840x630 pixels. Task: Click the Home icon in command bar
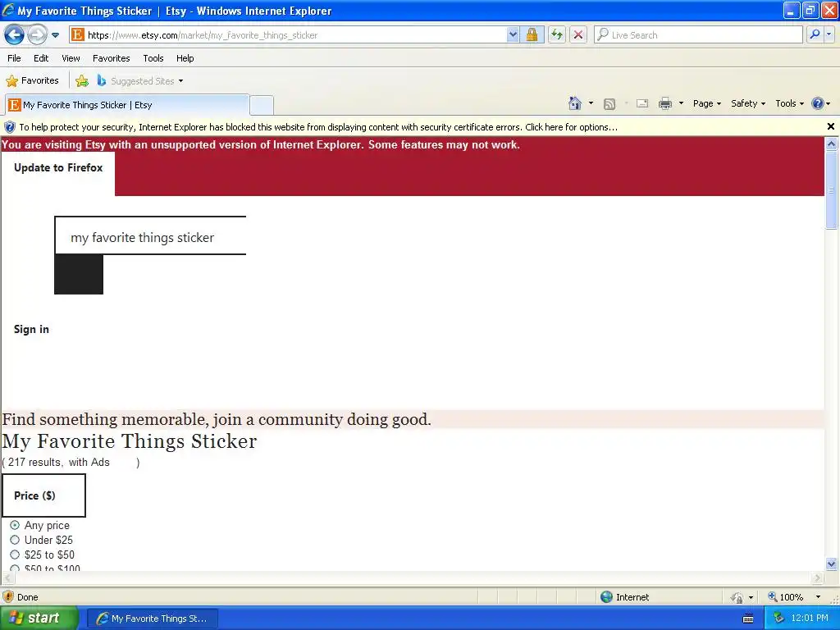click(575, 103)
